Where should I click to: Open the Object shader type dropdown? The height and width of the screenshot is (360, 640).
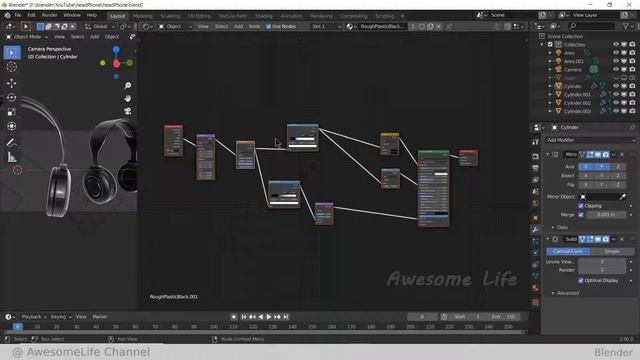coord(176,27)
